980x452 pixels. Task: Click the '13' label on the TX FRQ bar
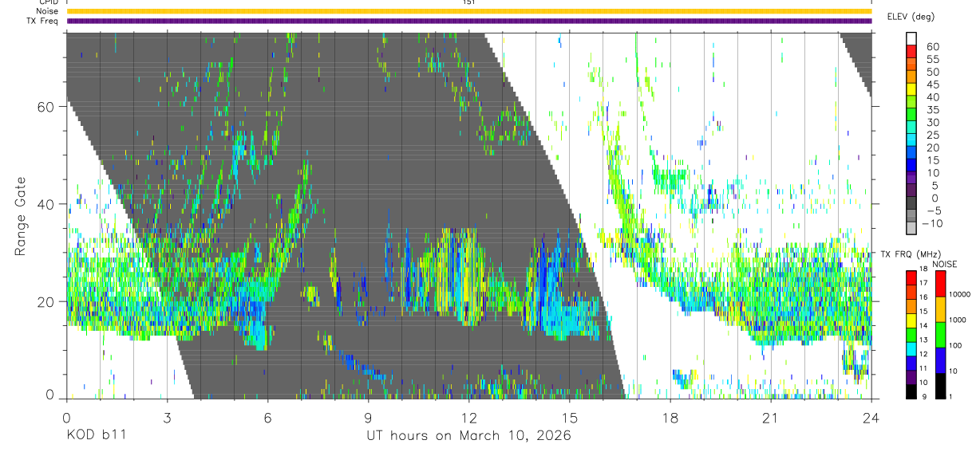[x=923, y=340]
